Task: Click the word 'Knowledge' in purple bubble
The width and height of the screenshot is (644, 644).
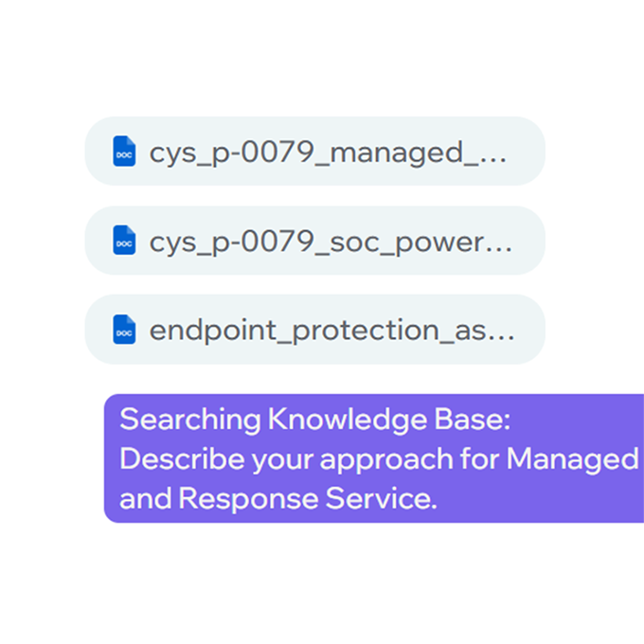Action: (x=348, y=420)
